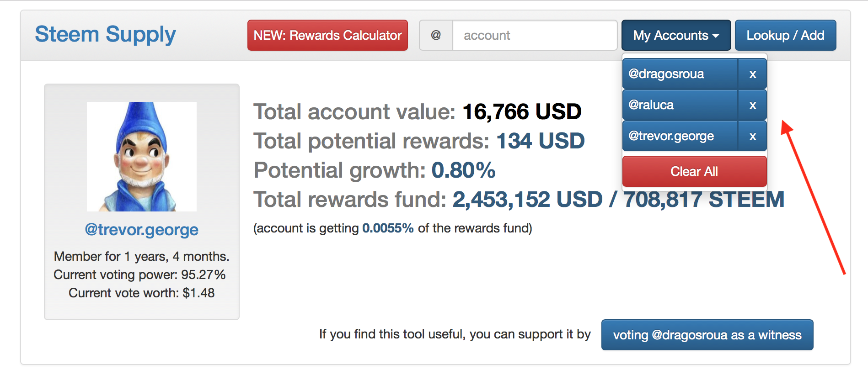The width and height of the screenshot is (868, 380).
Task: Click the gnome avatar picture
Action: (x=142, y=156)
